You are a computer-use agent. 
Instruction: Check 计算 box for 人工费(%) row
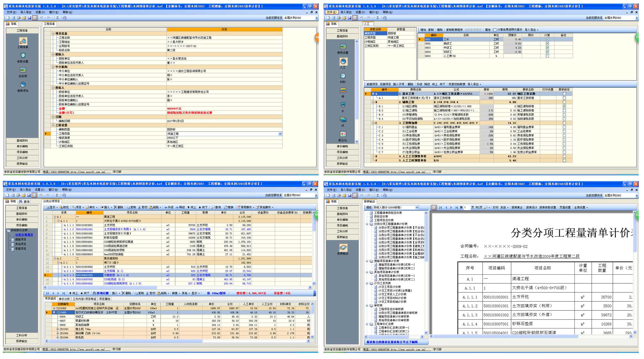547,56
